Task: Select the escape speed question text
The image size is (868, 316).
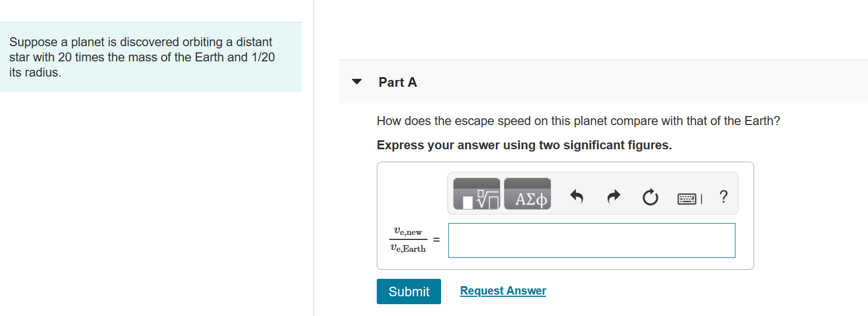Action: point(579,121)
